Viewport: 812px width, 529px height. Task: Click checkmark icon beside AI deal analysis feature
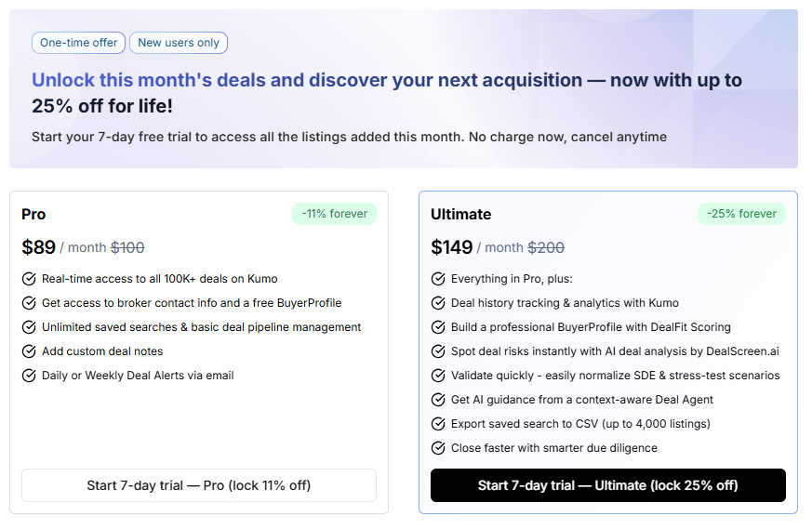point(438,351)
